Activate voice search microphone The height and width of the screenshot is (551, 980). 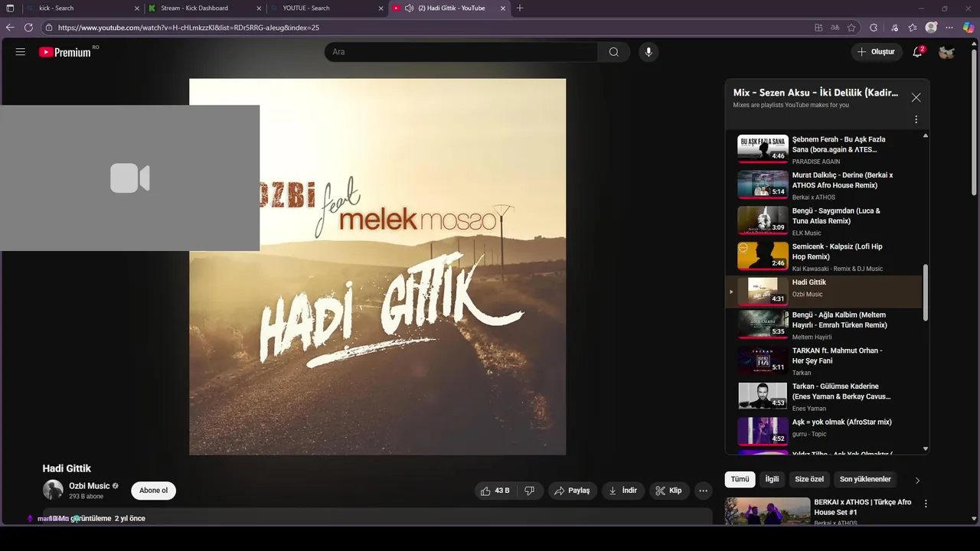(648, 52)
